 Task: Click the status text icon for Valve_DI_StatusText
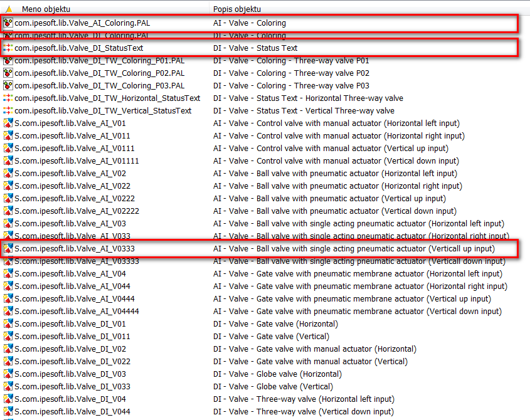(x=8, y=48)
